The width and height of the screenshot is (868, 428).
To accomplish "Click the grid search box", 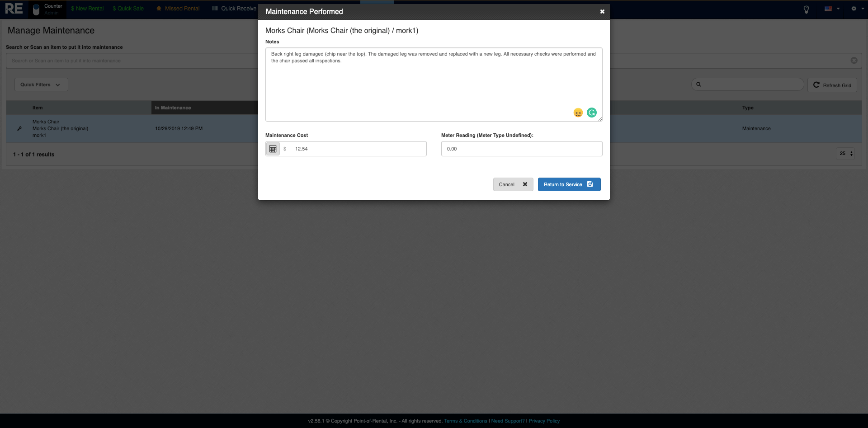I will tap(747, 84).
